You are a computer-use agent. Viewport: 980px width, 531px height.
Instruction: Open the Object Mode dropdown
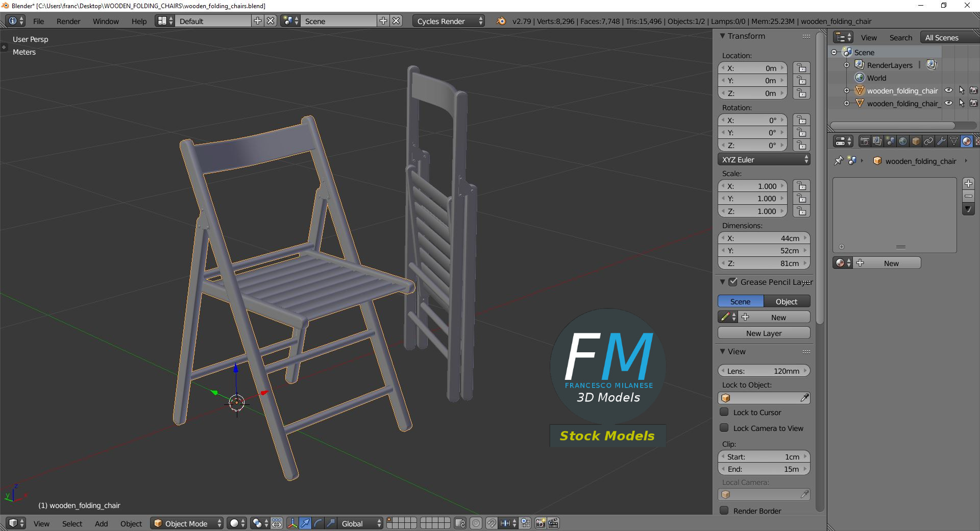point(187,523)
